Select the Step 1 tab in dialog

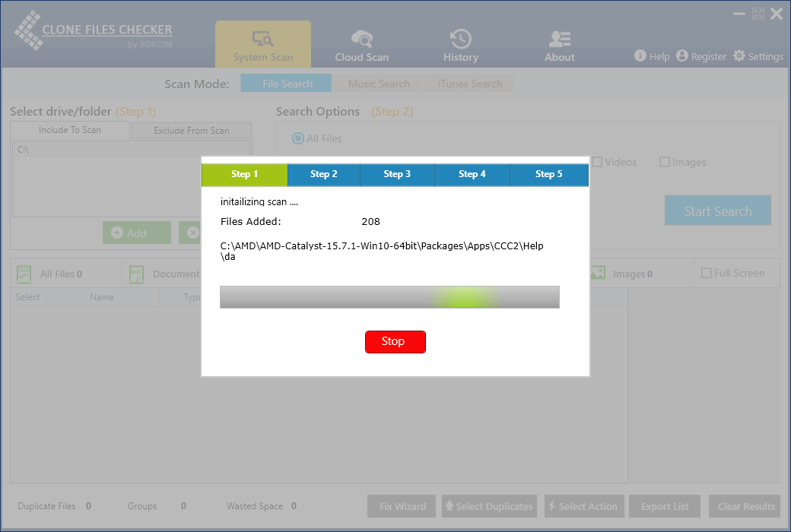tap(245, 175)
